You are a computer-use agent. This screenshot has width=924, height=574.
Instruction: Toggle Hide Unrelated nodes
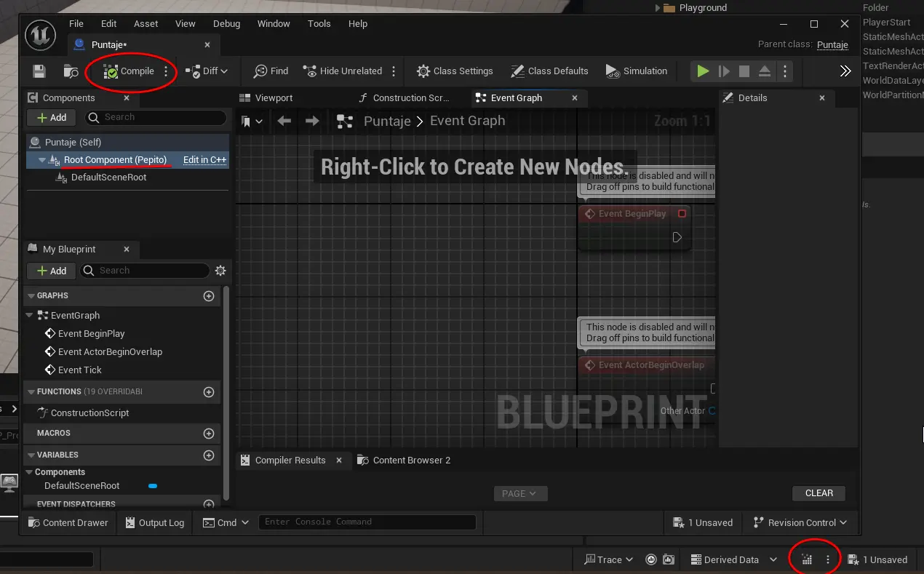tap(343, 71)
